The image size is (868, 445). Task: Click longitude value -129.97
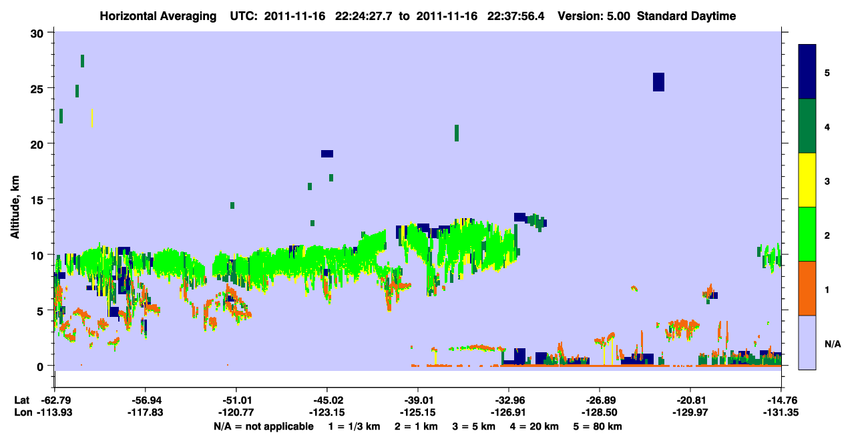[690, 413]
